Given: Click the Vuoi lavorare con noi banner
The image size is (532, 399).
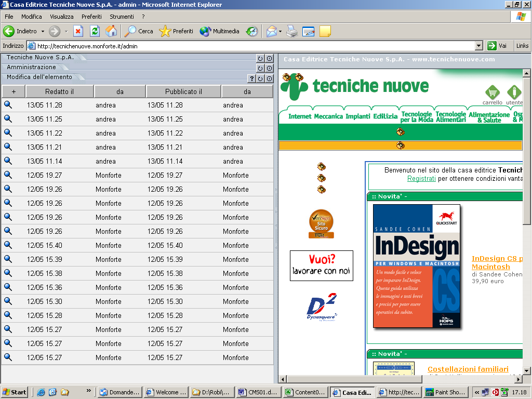Looking at the screenshot, I should point(321,265).
